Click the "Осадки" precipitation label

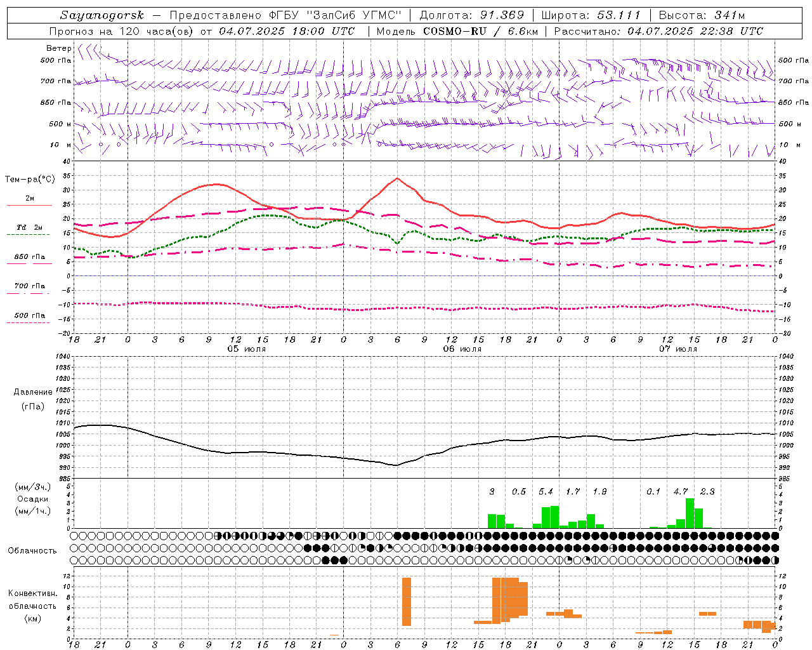pos(33,499)
